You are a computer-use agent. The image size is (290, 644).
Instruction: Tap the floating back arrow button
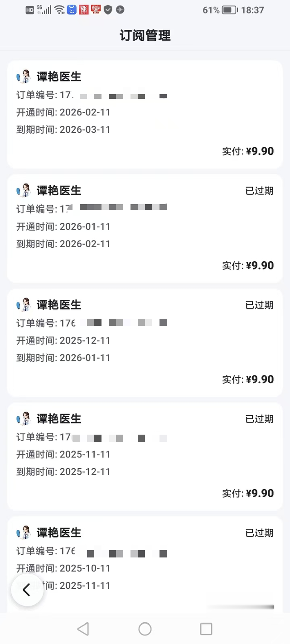click(x=27, y=590)
